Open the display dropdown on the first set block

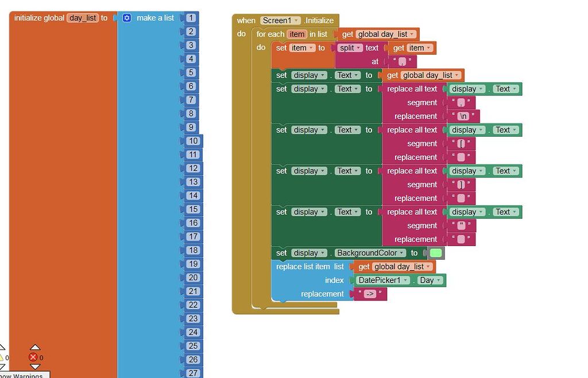click(x=322, y=75)
